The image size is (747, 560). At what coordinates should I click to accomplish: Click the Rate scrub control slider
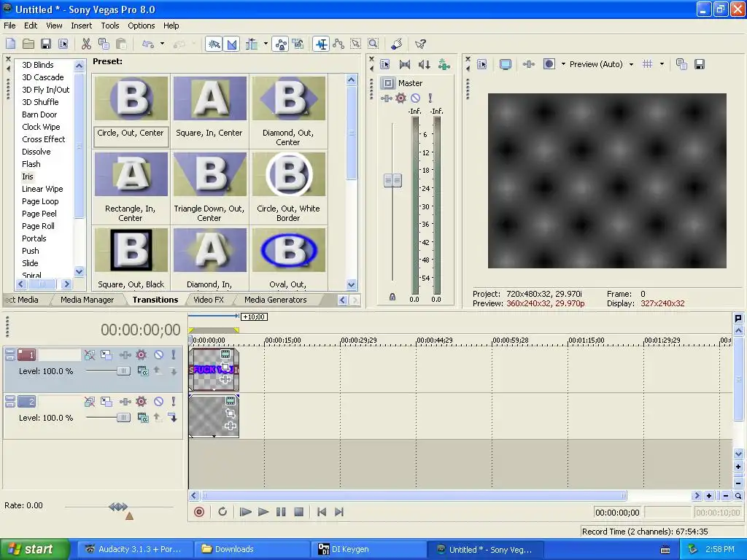coord(118,507)
